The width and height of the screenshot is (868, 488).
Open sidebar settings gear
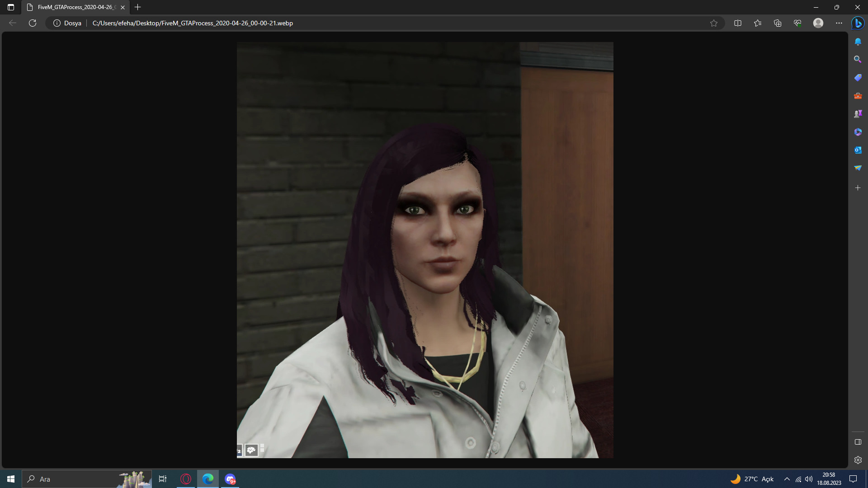pos(858,460)
